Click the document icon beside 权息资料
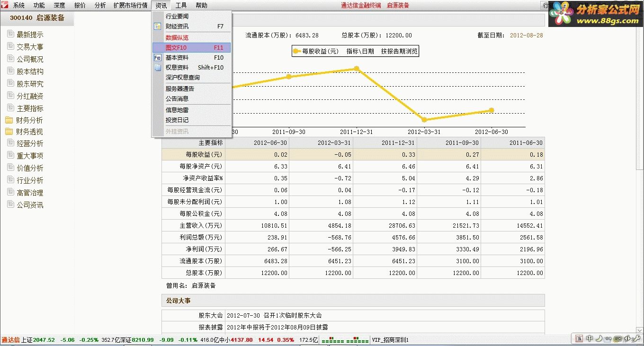The width and height of the screenshot is (644, 346). click(158, 68)
